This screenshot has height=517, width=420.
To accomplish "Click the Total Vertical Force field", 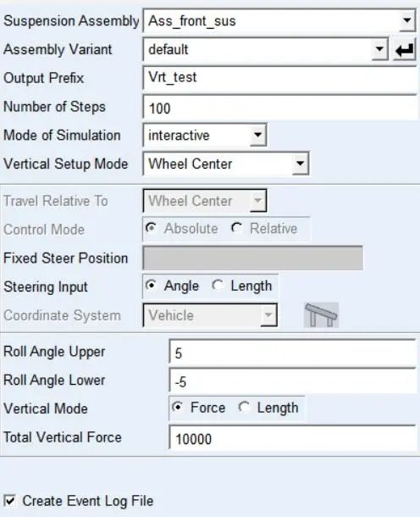I will [x=293, y=438].
